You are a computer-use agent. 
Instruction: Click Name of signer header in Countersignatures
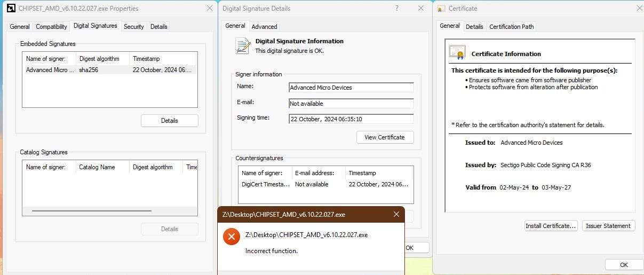[x=265, y=173]
